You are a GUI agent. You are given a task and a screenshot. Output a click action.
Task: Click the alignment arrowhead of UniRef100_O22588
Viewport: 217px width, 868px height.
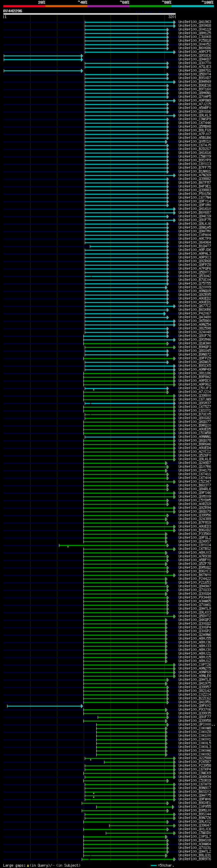(175, 758)
